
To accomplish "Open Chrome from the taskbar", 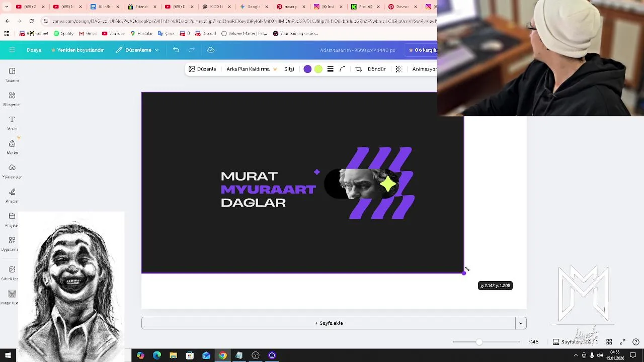I will (x=222, y=355).
